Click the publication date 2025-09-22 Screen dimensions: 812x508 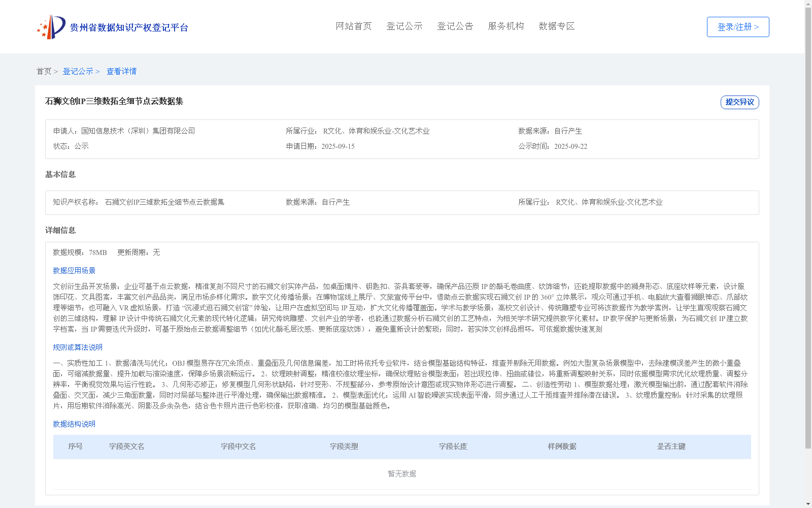[x=570, y=146]
